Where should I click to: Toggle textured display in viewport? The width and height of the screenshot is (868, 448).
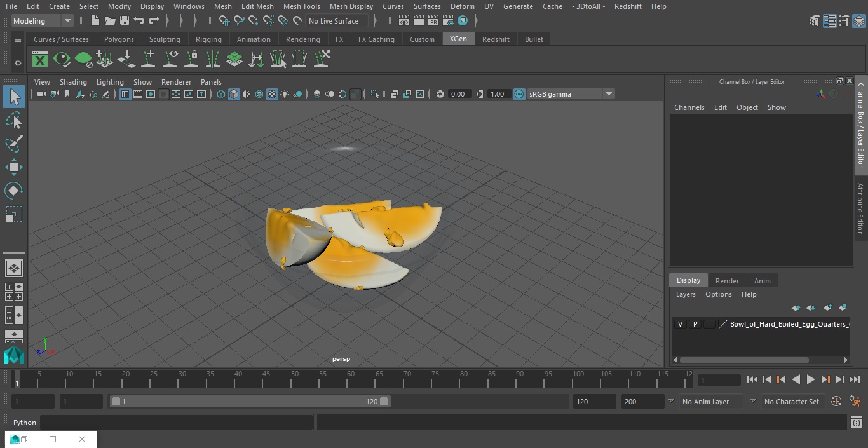point(272,94)
